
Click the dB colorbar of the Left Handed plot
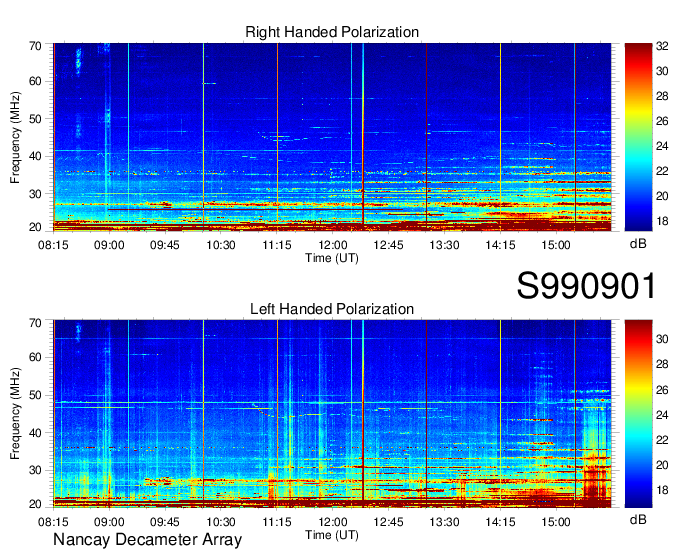[638, 414]
